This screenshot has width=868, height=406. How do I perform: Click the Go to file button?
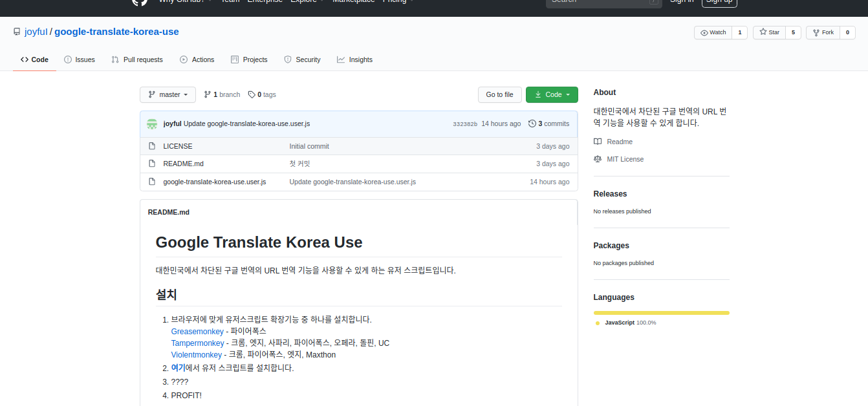pos(499,94)
